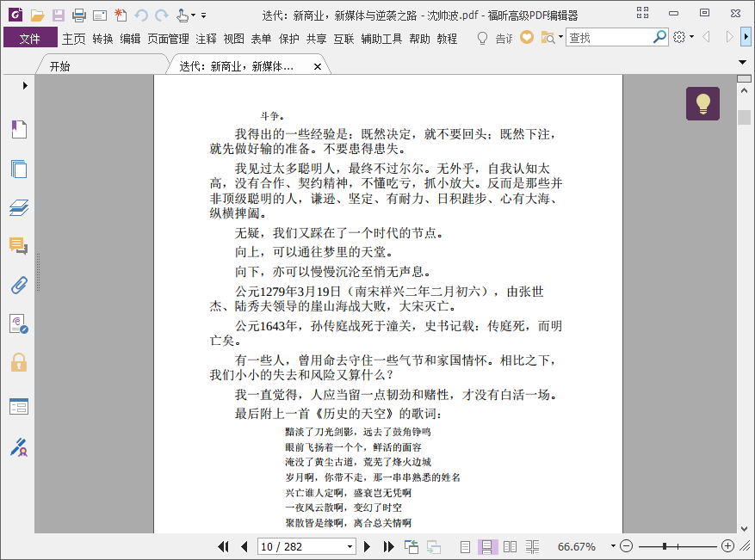The width and height of the screenshot is (755, 560).
Task: Click the next view icon in status bar
Action: [433, 546]
